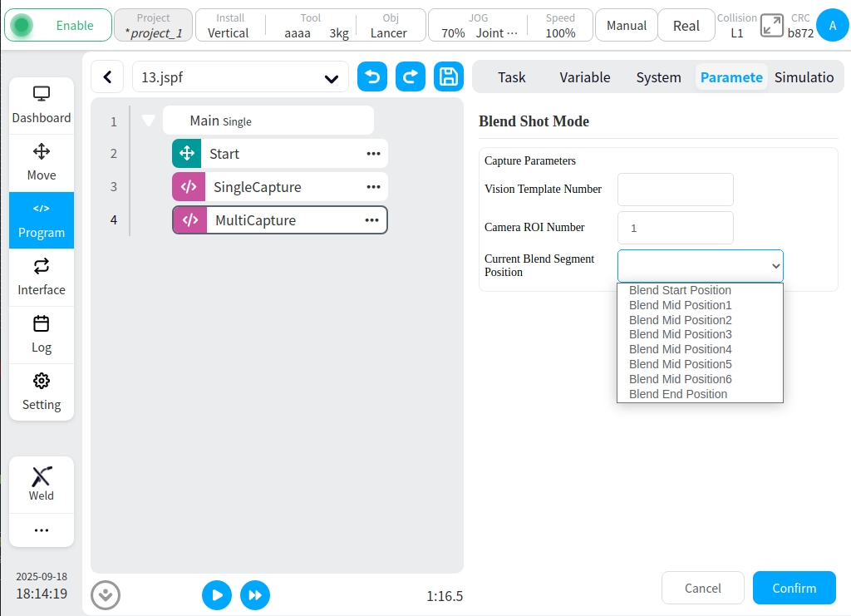851x616 pixels.
Task: Switch to the System tab
Action: [658, 77]
